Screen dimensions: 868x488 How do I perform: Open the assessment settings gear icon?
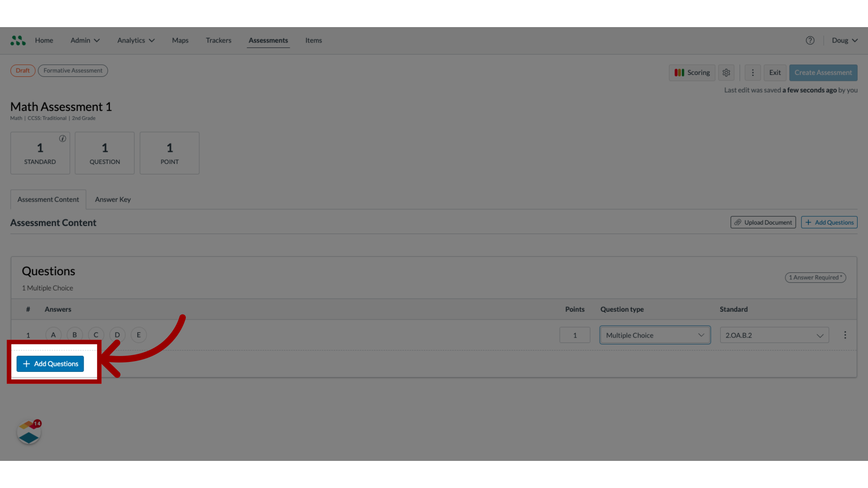click(726, 72)
